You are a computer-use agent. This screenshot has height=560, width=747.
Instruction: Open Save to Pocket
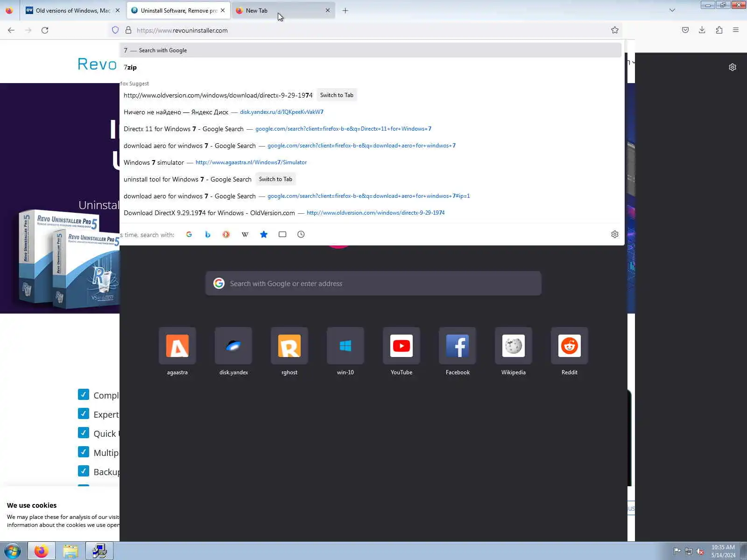tap(685, 30)
